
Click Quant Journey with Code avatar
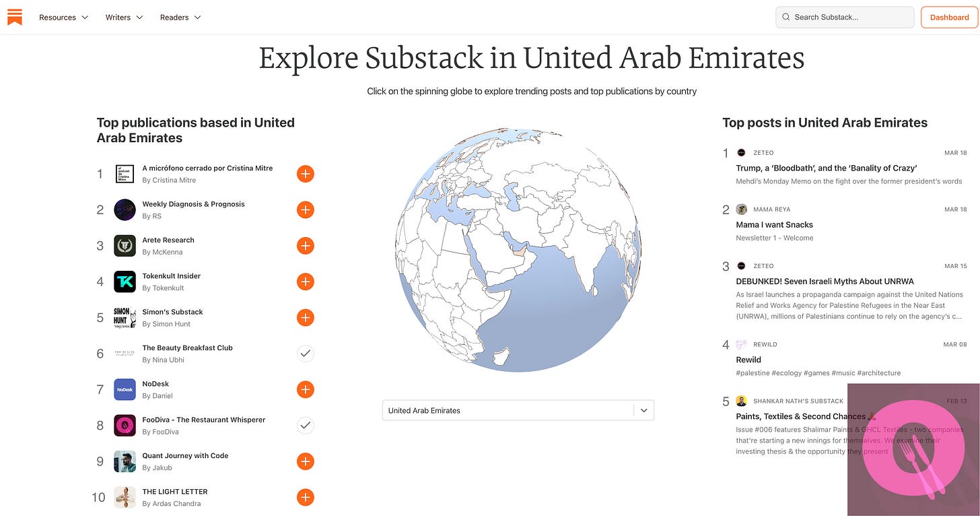pos(125,461)
